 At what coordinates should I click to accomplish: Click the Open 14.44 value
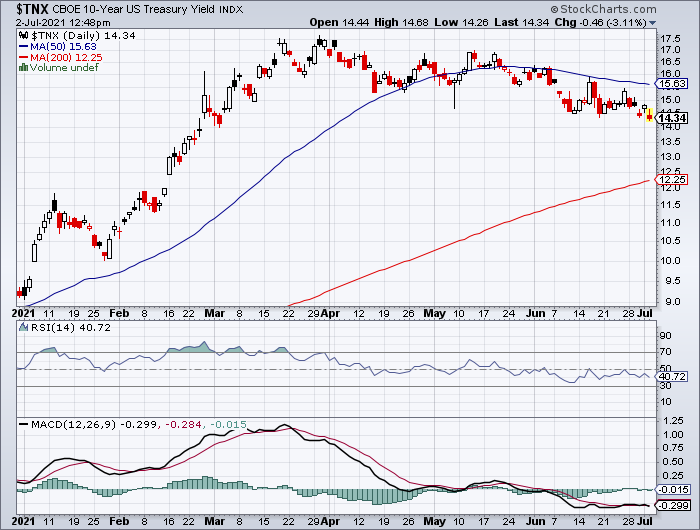click(x=340, y=22)
